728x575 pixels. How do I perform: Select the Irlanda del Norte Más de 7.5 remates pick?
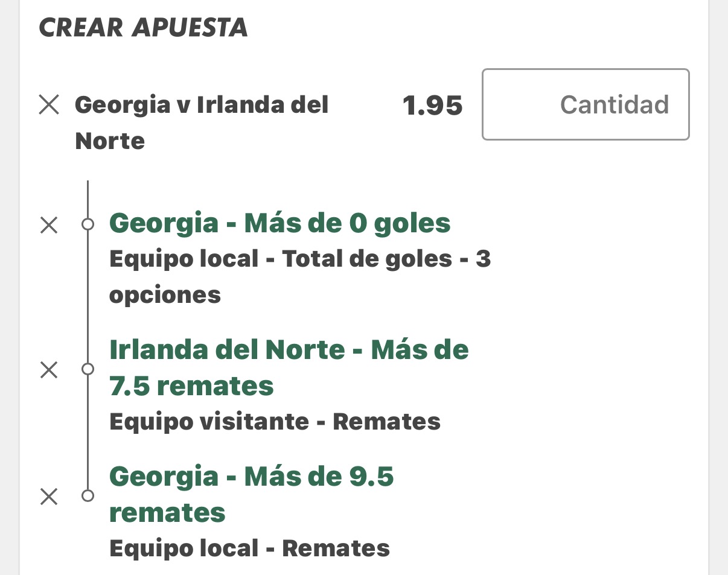289,367
